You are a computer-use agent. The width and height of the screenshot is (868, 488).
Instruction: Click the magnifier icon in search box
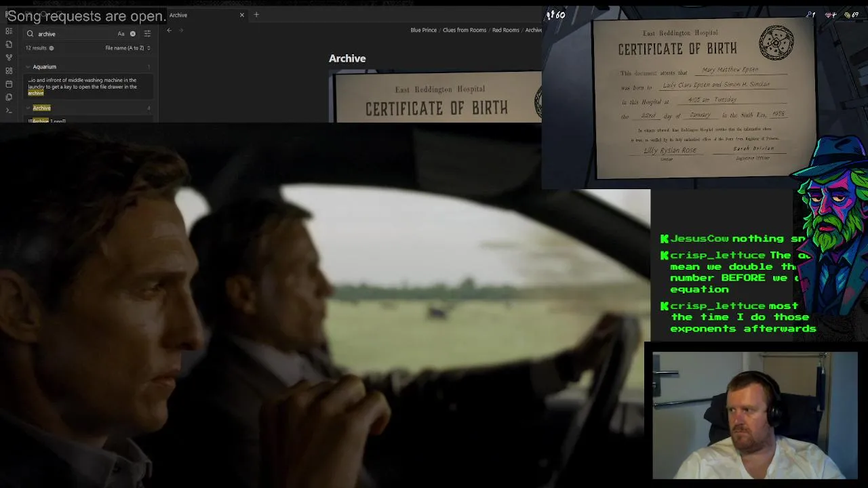point(30,34)
